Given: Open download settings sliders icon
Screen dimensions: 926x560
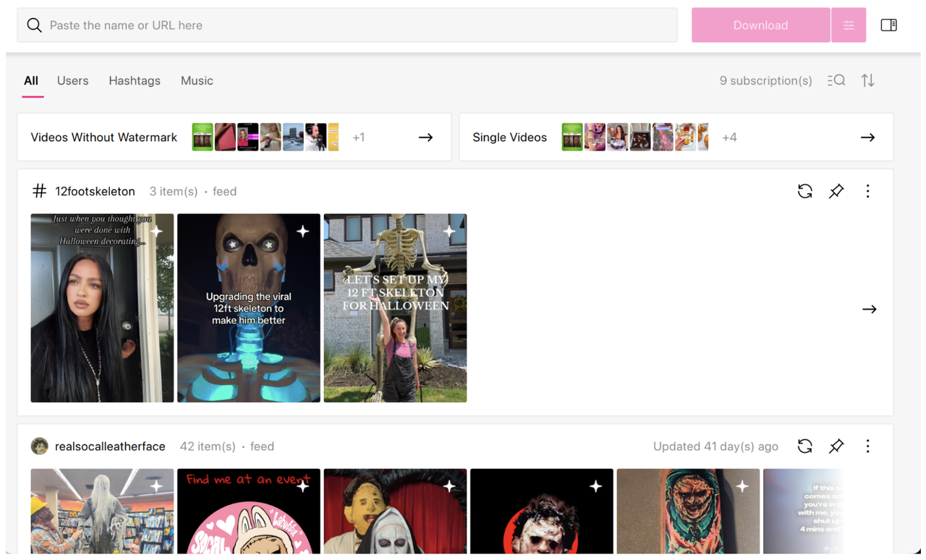Looking at the screenshot, I should (x=849, y=25).
